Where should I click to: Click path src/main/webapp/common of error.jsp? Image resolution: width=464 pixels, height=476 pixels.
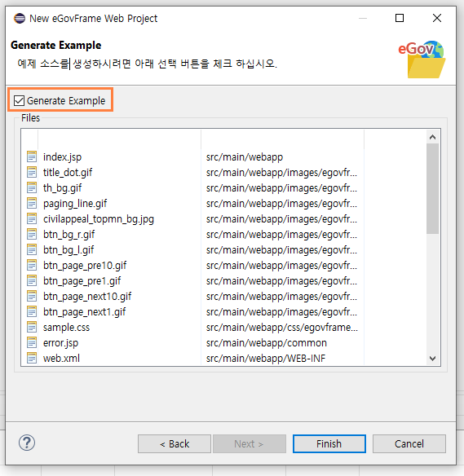click(267, 342)
